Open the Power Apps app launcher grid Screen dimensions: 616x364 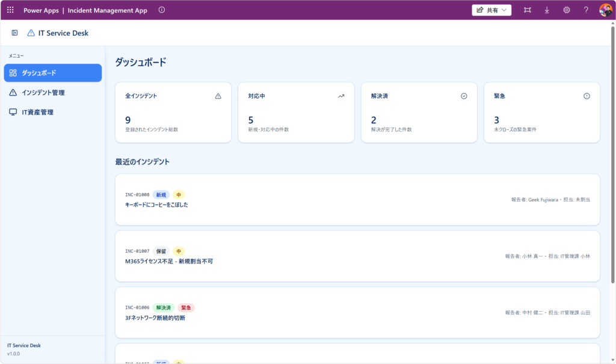(x=10, y=10)
